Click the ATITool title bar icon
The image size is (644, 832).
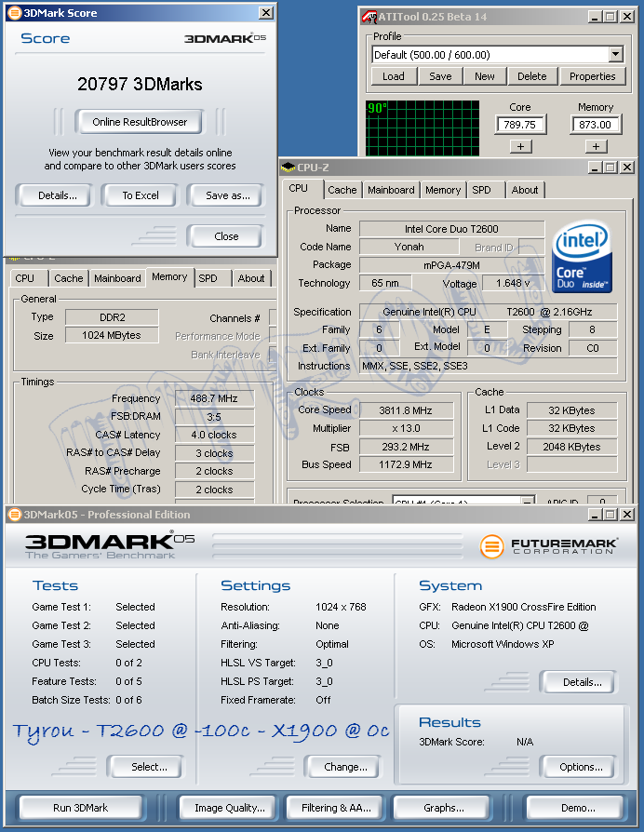point(369,17)
